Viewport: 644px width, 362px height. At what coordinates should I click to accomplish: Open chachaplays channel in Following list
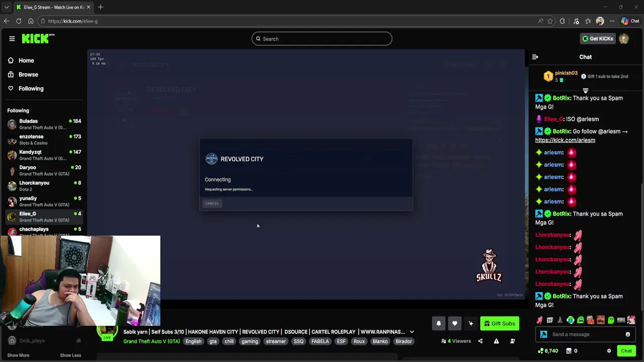pos(44,231)
